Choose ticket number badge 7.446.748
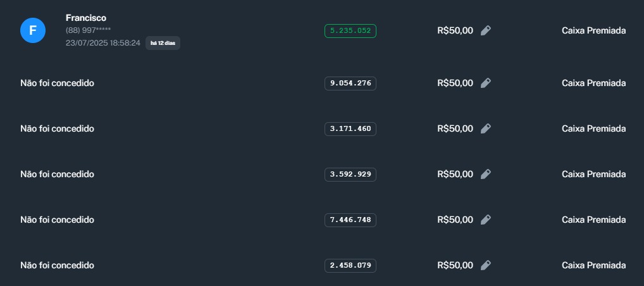 point(350,220)
